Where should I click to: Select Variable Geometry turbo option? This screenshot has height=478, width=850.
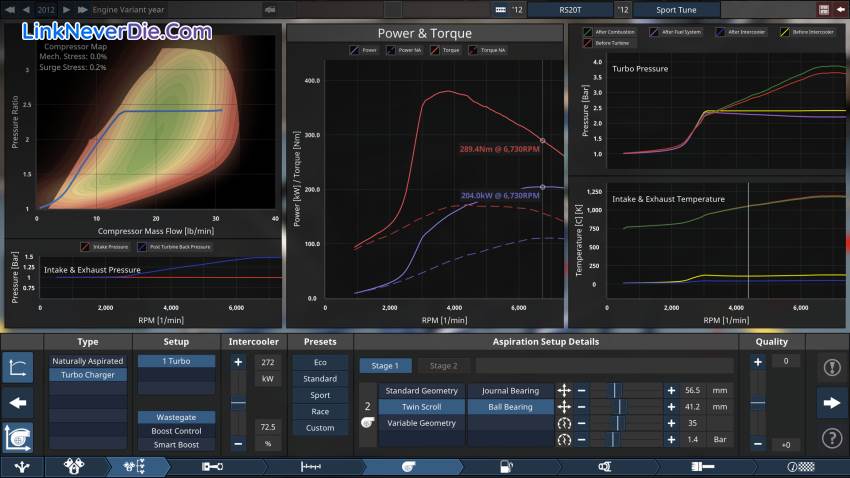coord(421,423)
